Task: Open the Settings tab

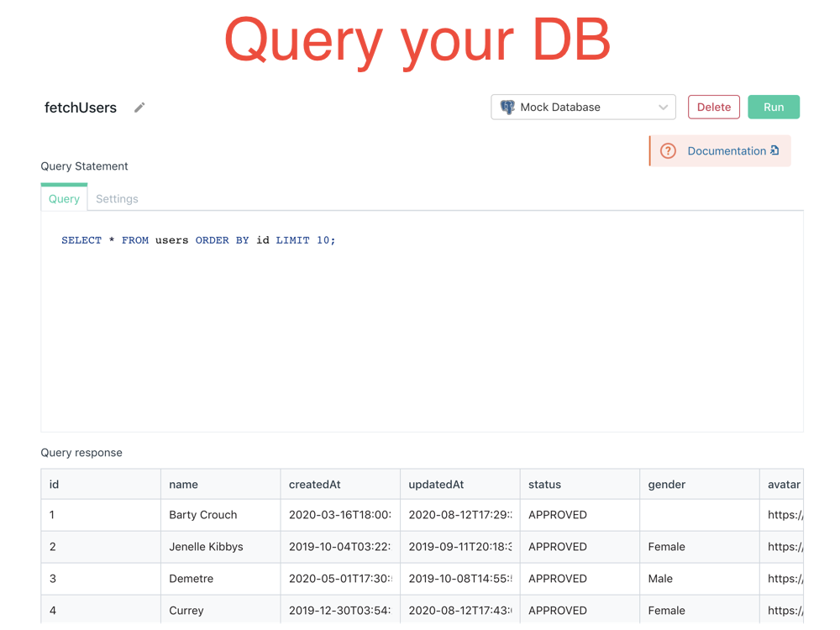Action: pyautogui.click(x=117, y=199)
